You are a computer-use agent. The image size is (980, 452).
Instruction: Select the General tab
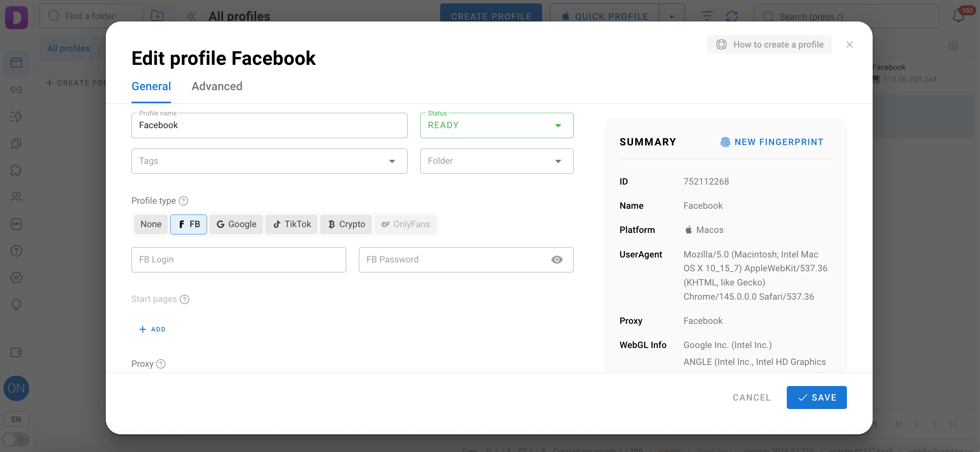coord(151,86)
